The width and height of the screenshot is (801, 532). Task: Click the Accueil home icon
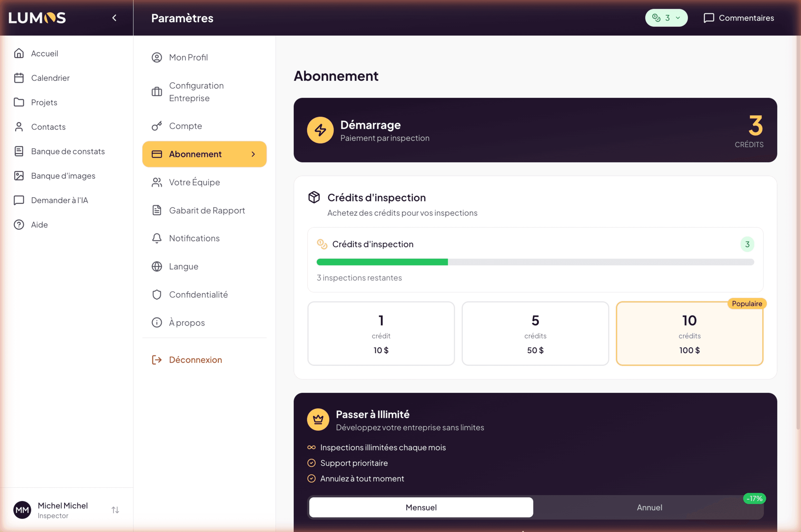19,53
